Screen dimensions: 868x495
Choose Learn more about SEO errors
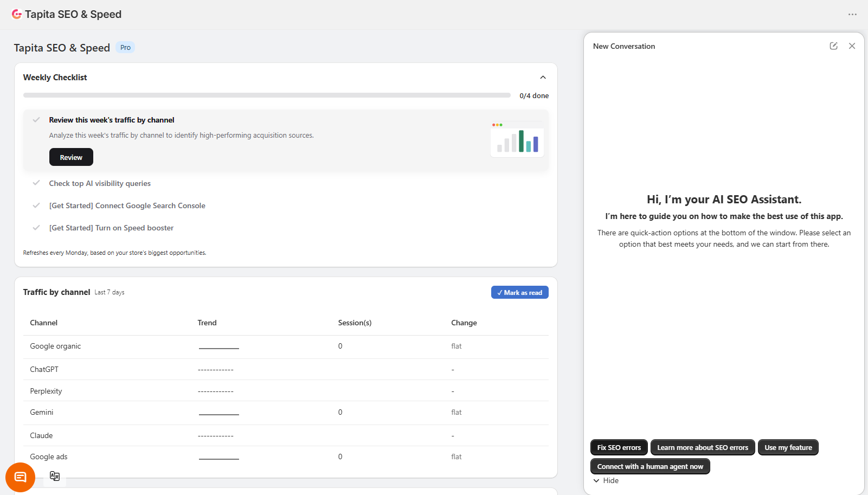[x=703, y=447]
